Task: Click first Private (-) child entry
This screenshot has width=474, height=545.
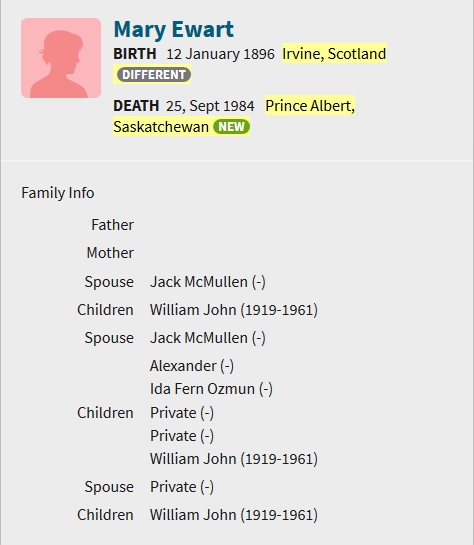Action: [x=182, y=413]
